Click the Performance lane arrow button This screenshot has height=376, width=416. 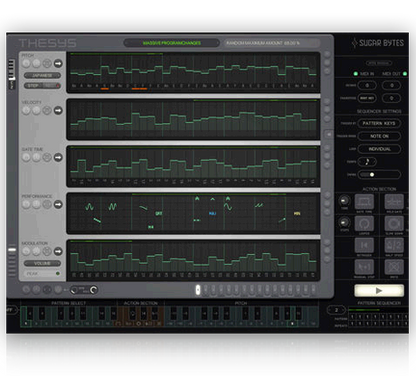tap(58, 204)
